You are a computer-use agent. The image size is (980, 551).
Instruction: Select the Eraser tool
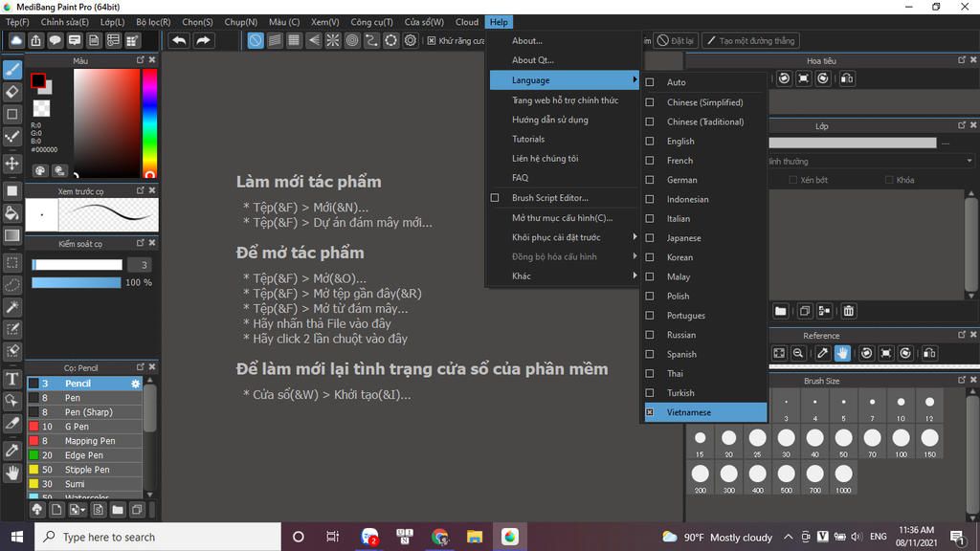click(12, 92)
